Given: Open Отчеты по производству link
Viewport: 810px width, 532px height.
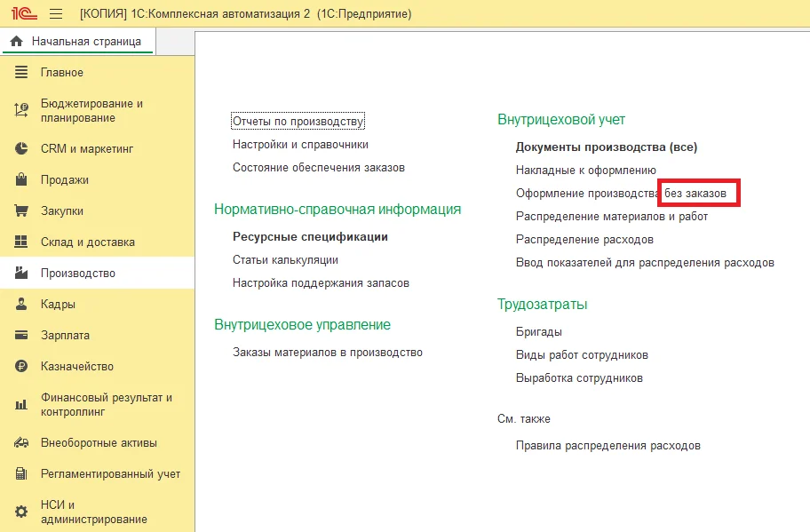Looking at the screenshot, I should click(x=298, y=122).
